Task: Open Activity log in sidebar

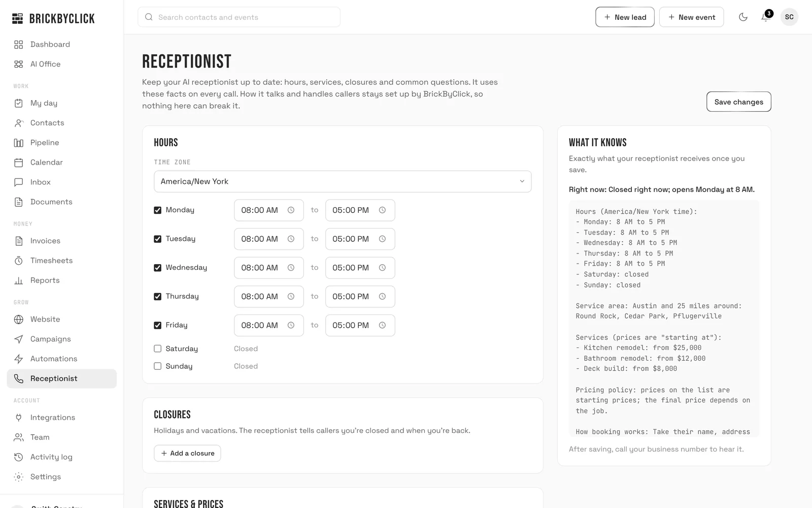Action: (x=62, y=457)
